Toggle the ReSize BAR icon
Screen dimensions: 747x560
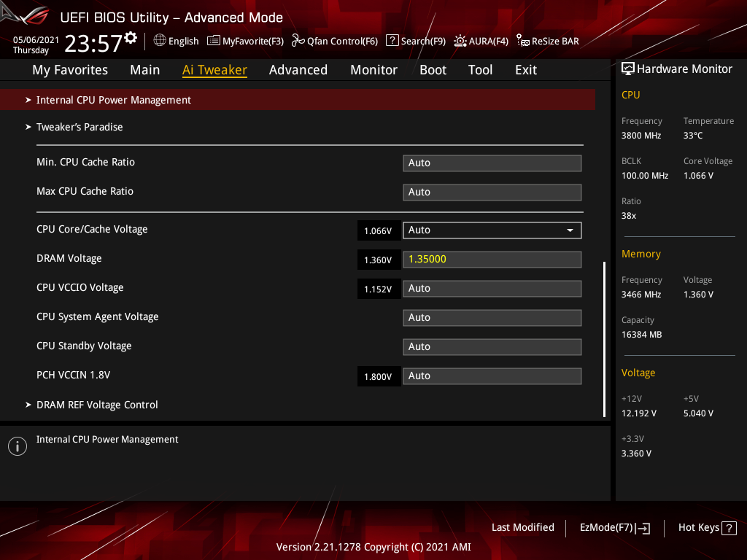(x=522, y=41)
